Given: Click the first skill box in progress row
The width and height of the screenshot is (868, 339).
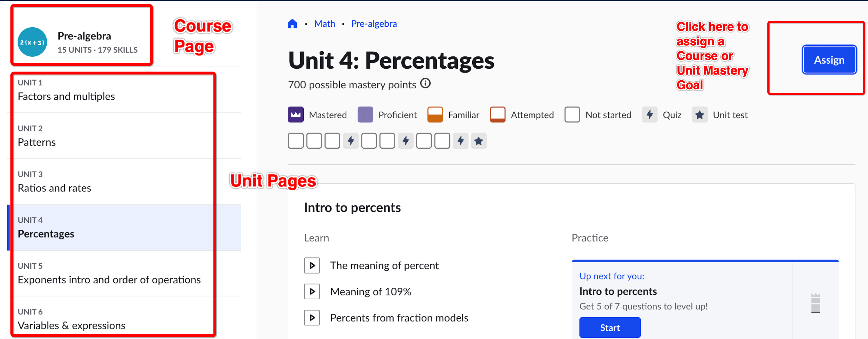Looking at the screenshot, I should [296, 141].
